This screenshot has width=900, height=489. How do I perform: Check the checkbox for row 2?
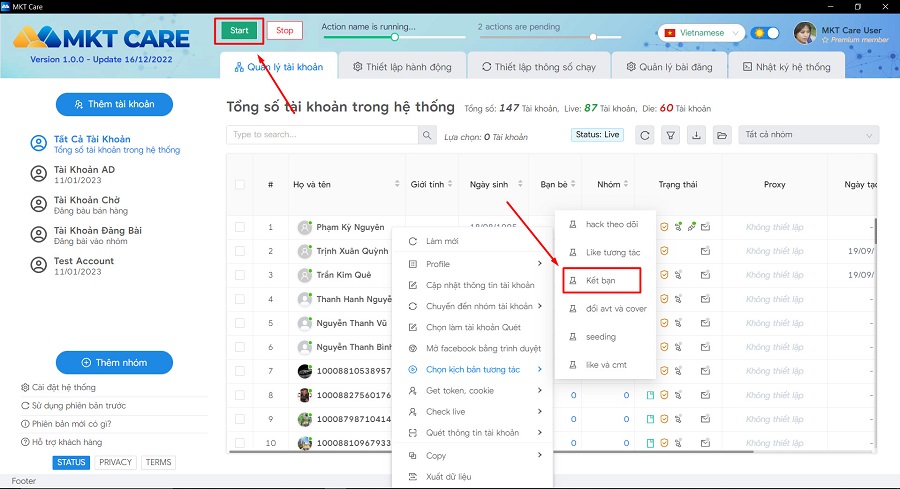pos(240,251)
